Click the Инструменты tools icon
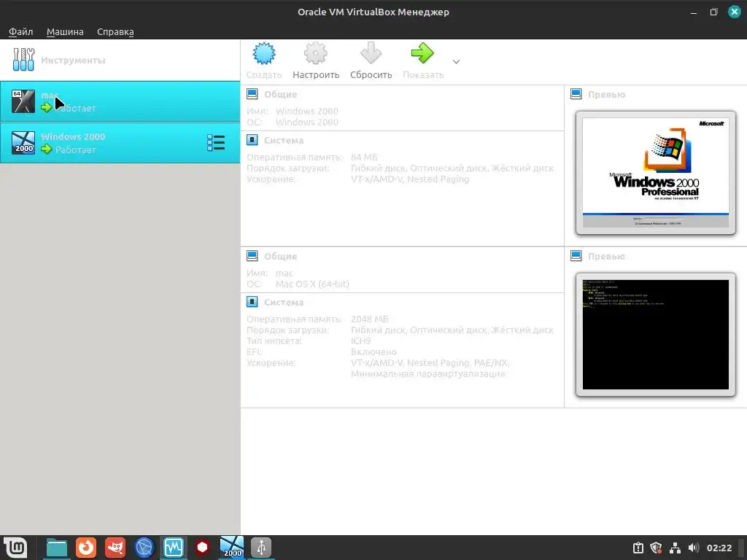This screenshot has width=747, height=560. [x=23, y=60]
